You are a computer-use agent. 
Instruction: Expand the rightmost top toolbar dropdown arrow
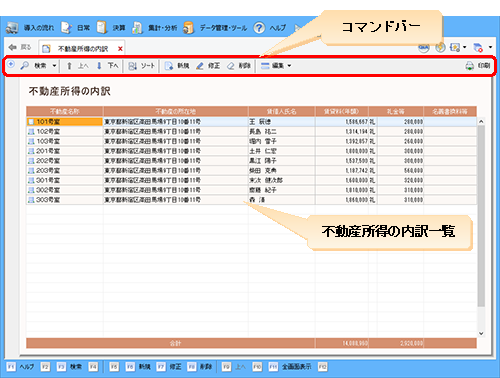click(x=490, y=47)
